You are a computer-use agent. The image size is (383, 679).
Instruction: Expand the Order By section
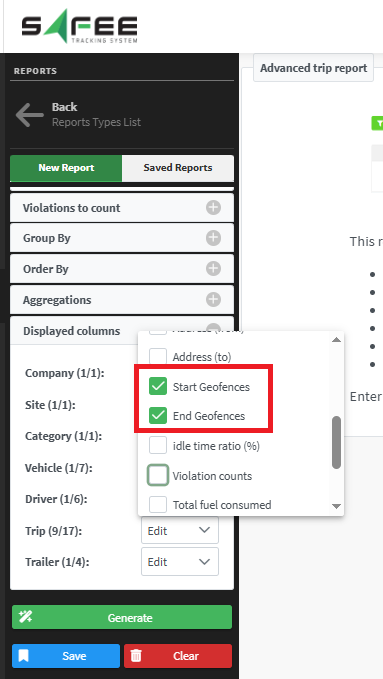click(x=122, y=269)
